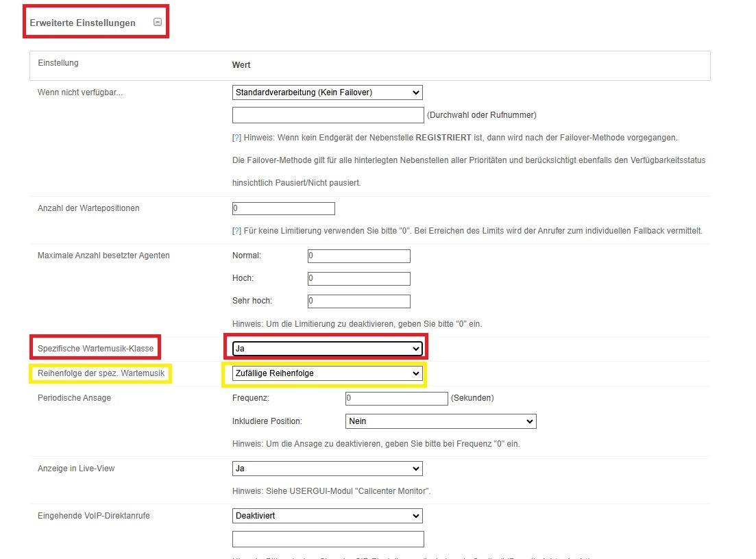The height and width of the screenshot is (559, 756).
Task: Open the Inkludiere Position dropdown
Action: (441, 421)
